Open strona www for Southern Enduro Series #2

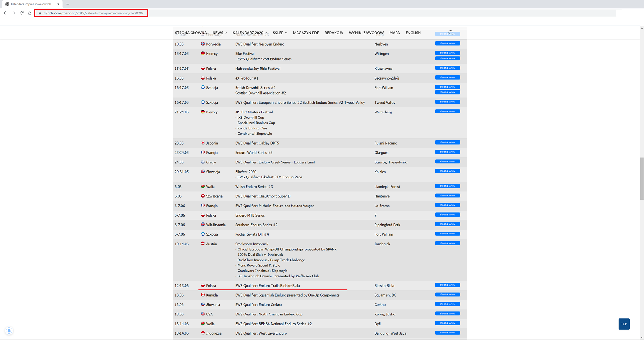[x=447, y=224]
